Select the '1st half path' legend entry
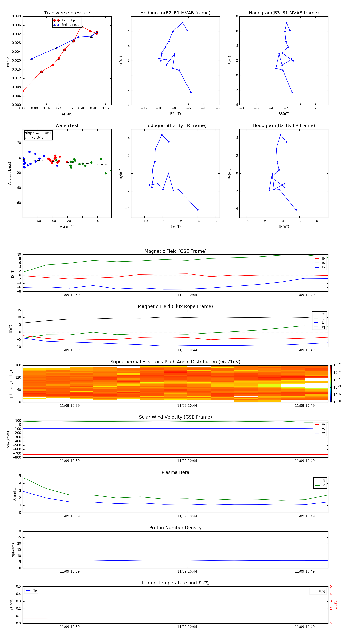The height and width of the screenshot is (644, 351). click(66, 20)
